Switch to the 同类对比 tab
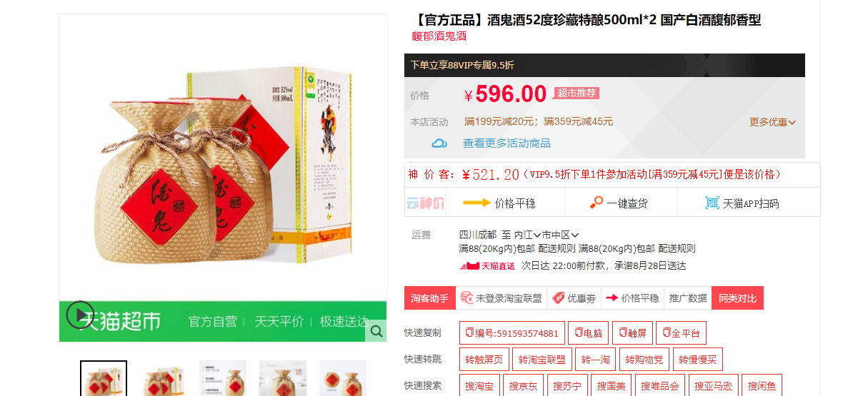This screenshot has height=396, width=868. [x=737, y=298]
